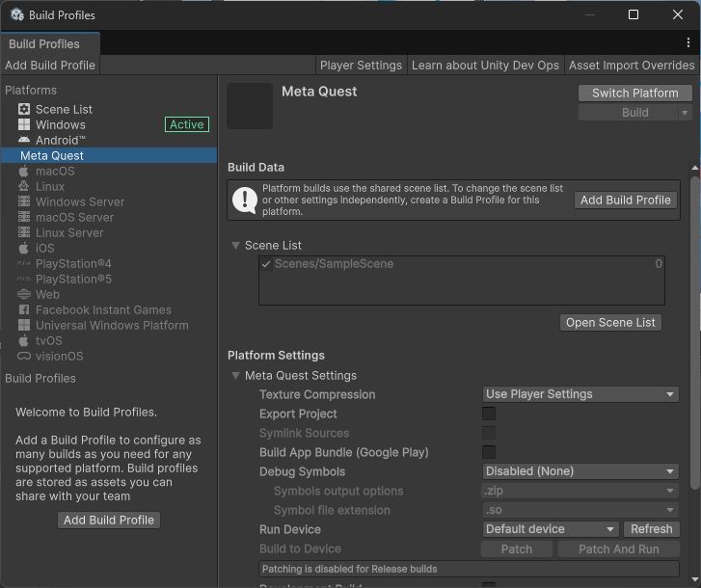Click the Patch button
Image resolution: width=701 pixels, height=588 pixels.
click(517, 548)
